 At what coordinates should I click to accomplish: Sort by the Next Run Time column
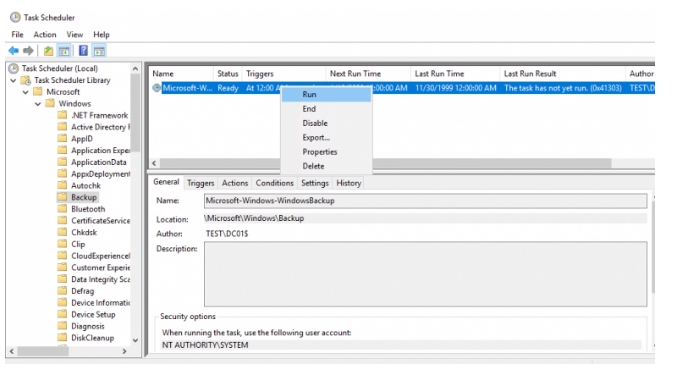[368, 73]
